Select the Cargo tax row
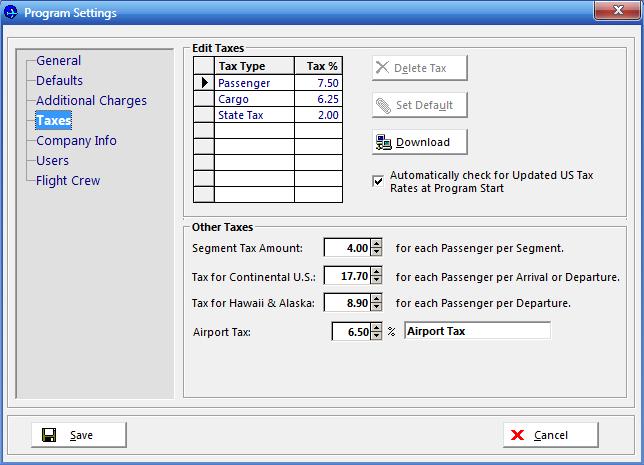 click(x=254, y=100)
